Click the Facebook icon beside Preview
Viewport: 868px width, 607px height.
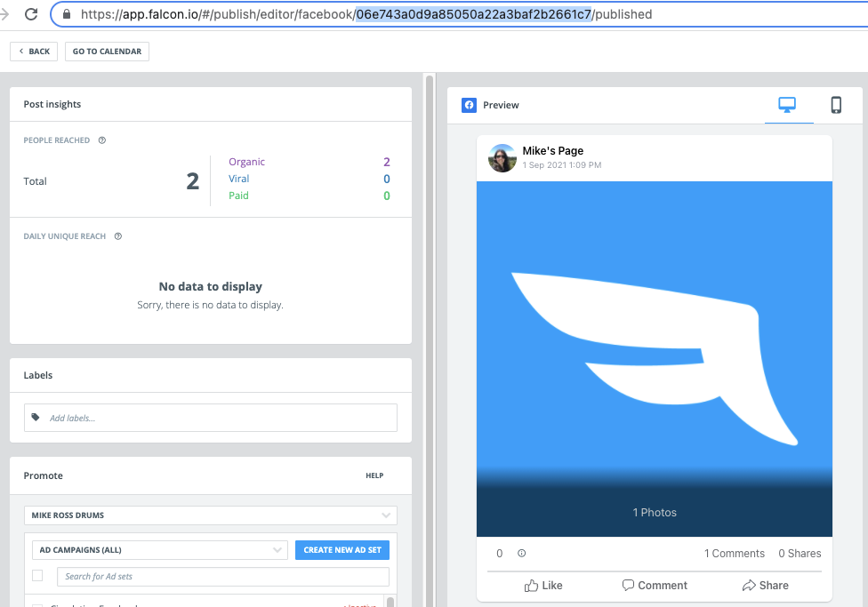469,105
